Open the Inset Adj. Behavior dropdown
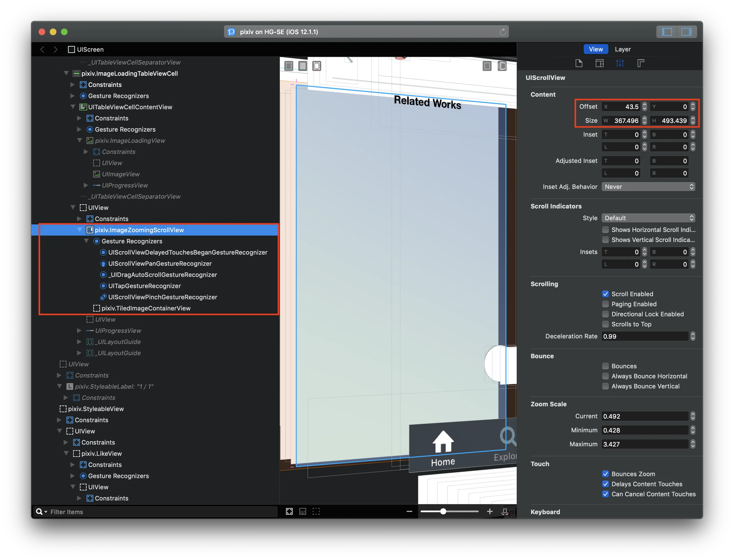This screenshot has width=734, height=560. point(648,187)
